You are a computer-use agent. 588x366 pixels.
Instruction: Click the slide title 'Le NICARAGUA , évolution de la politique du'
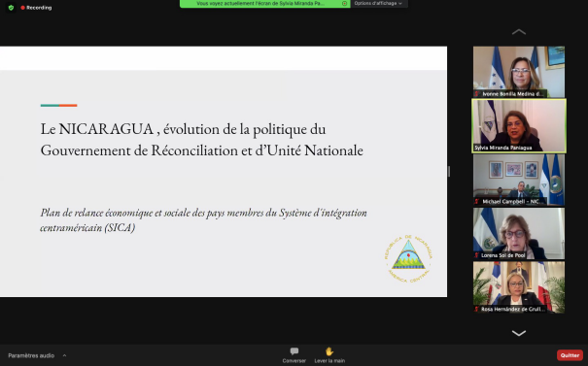coord(183,129)
